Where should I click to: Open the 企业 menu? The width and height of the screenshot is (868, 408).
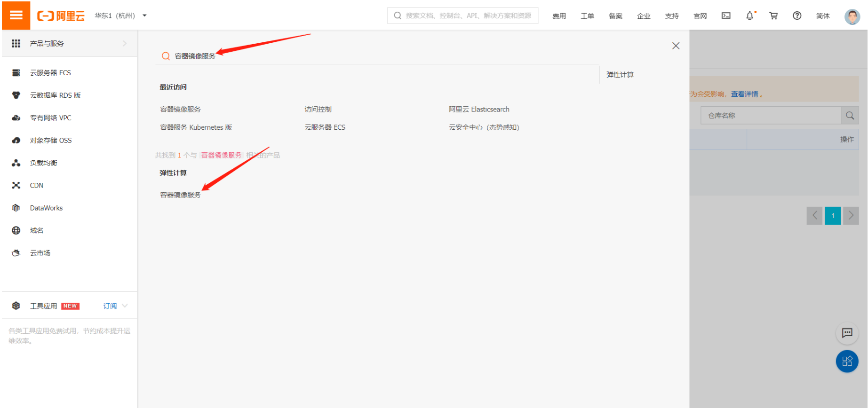(x=644, y=16)
